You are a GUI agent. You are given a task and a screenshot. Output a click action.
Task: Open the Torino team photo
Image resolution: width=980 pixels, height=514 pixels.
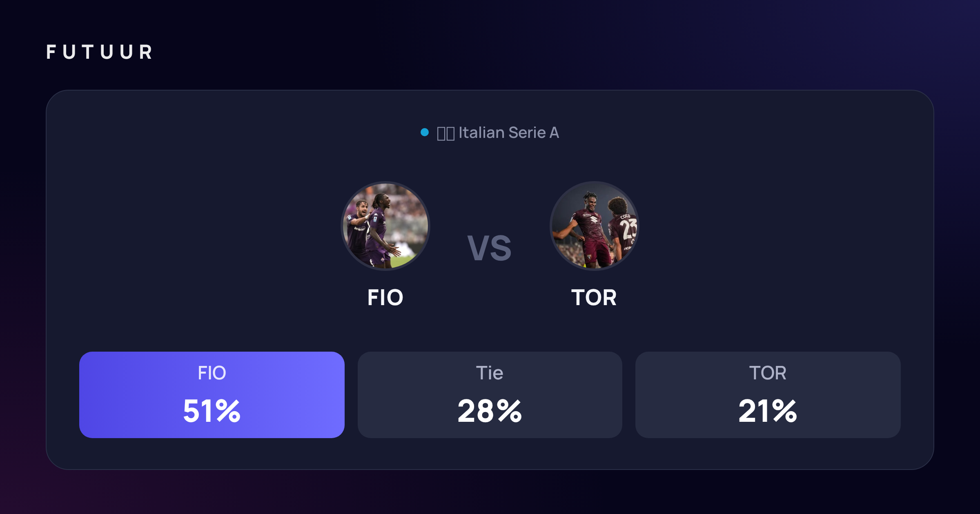[x=594, y=226]
